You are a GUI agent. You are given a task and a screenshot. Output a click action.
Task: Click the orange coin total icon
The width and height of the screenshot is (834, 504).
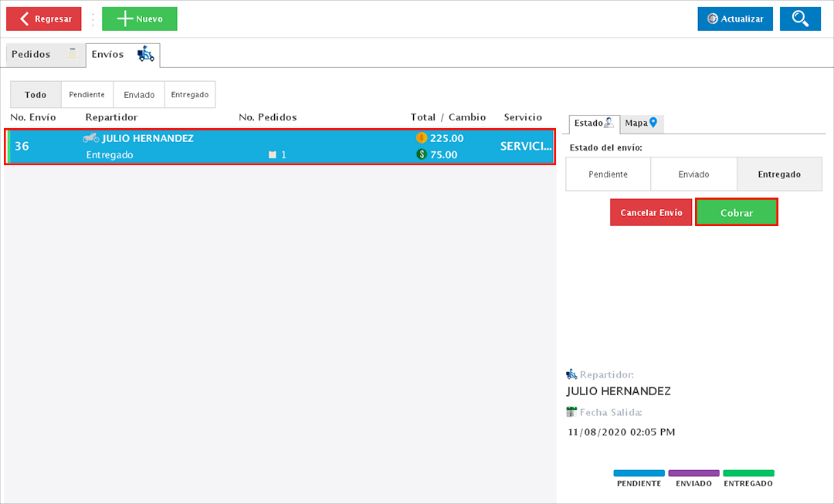(421, 138)
